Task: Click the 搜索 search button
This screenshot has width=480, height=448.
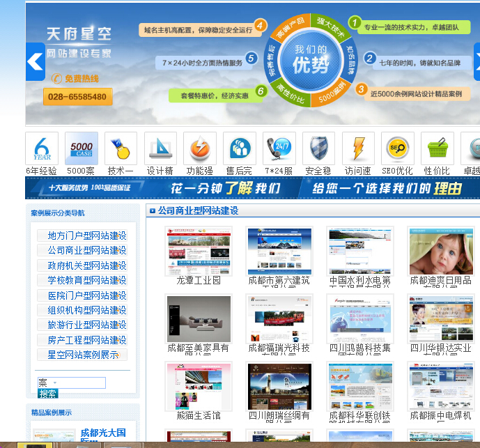Action: tap(48, 394)
